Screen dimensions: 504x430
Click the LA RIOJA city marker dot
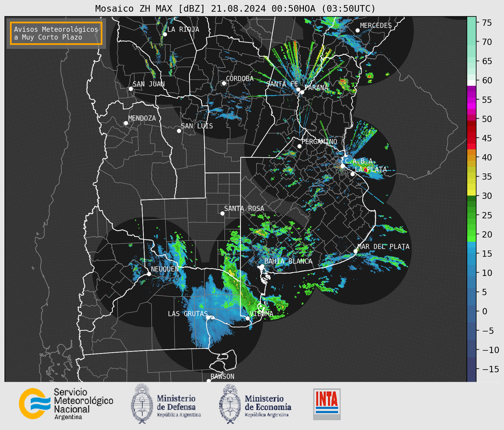165,34
